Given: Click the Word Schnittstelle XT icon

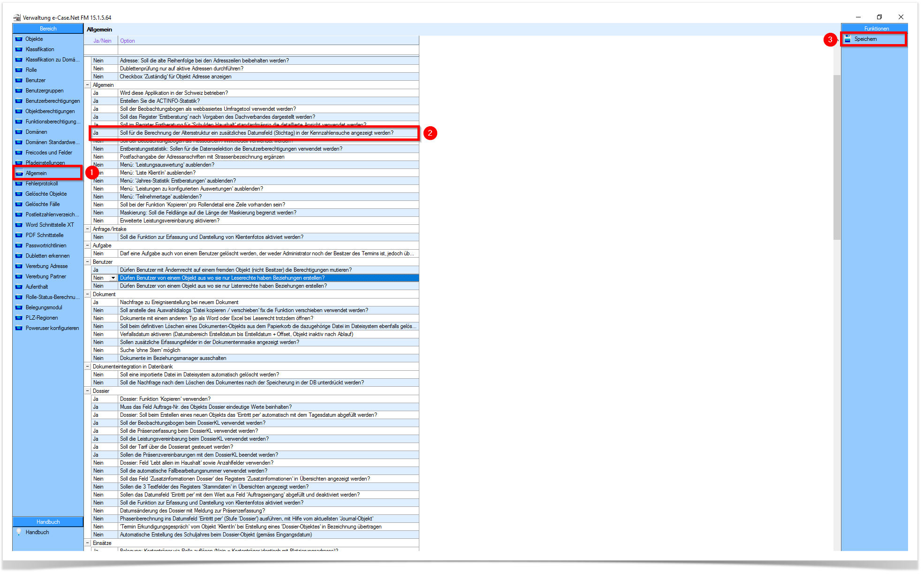Looking at the screenshot, I should click(19, 225).
